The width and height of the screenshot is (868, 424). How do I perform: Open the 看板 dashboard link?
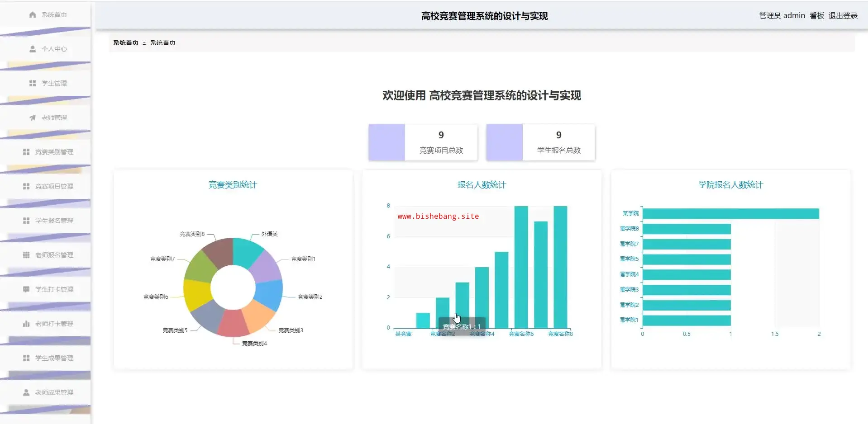click(816, 16)
